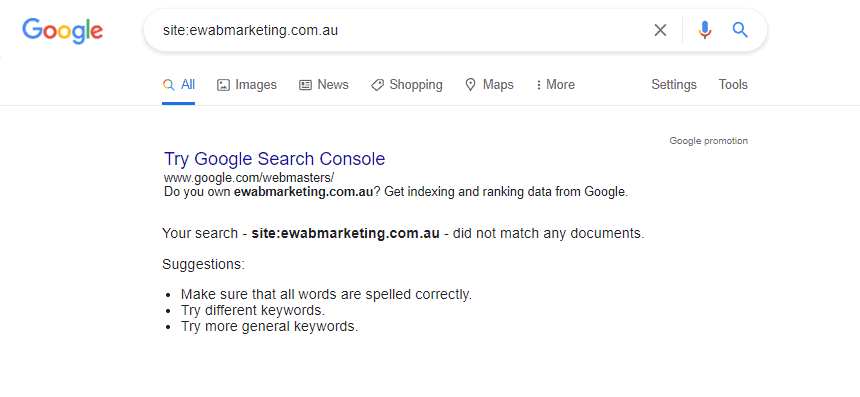Click the News tab icon
Screen dimensions: 860x397
(x=305, y=85)
